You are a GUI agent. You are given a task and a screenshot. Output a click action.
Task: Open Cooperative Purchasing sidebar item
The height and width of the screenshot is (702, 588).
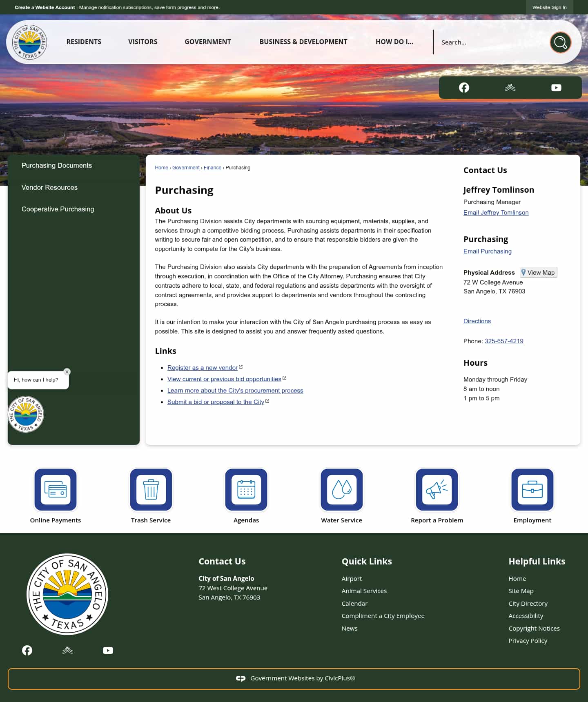tap(58, 209)
